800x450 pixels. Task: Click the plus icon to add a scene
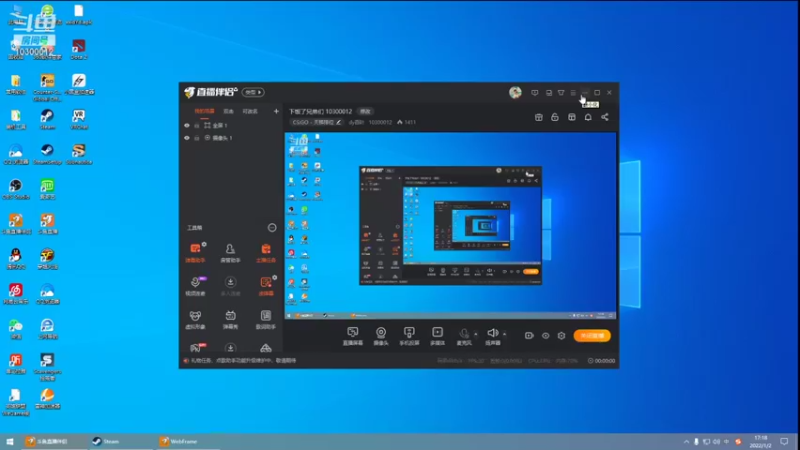click(276, 111)
